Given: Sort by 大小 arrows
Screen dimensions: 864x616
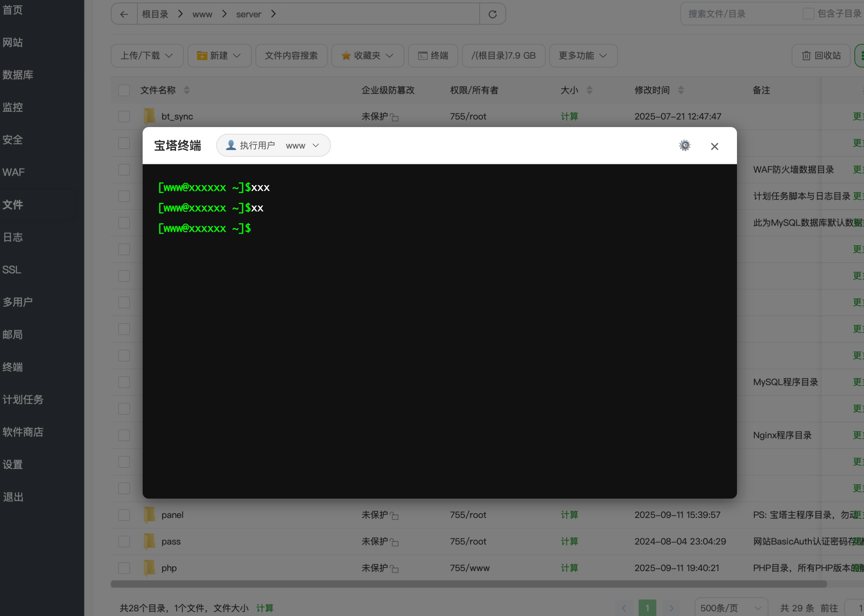Looking at the screenshot, I should 589,90.
